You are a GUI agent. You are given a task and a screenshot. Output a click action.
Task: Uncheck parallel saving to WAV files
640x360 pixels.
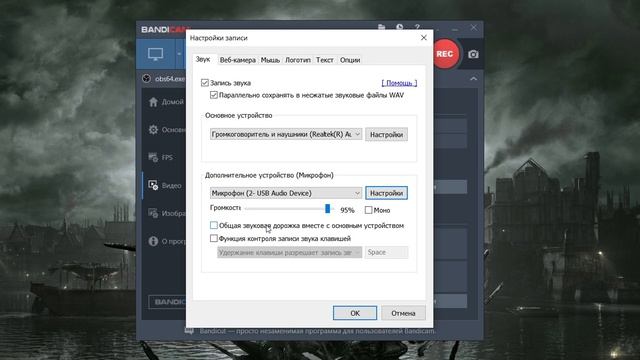click(x=213, y=95)
